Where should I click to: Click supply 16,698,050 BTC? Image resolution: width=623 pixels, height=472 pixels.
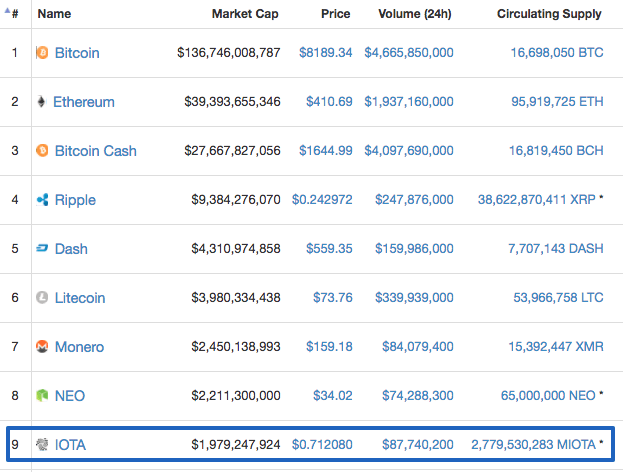(x=557, y=52)
